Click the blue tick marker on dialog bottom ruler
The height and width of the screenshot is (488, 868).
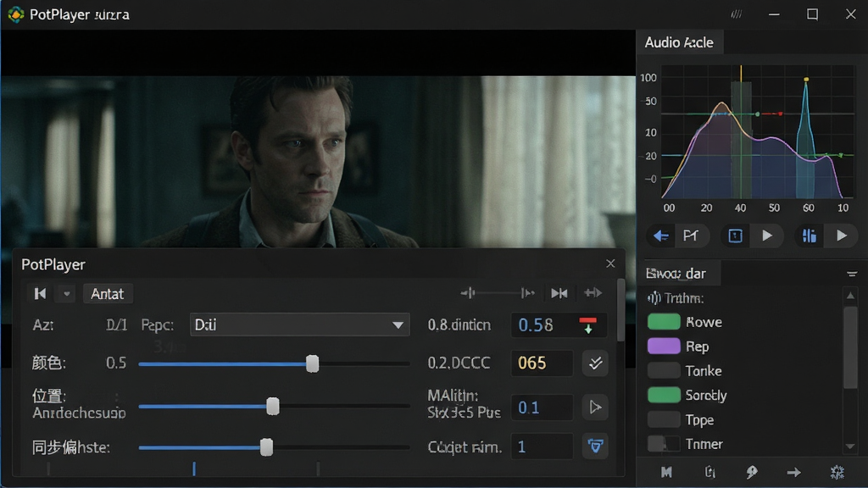pyautogui.click(x=194, y=469)
